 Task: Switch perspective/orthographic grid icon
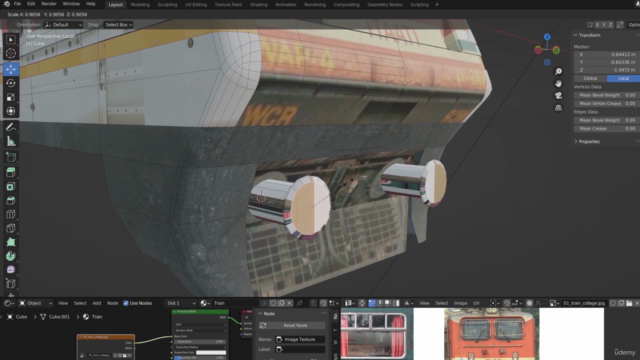[558, 108]
